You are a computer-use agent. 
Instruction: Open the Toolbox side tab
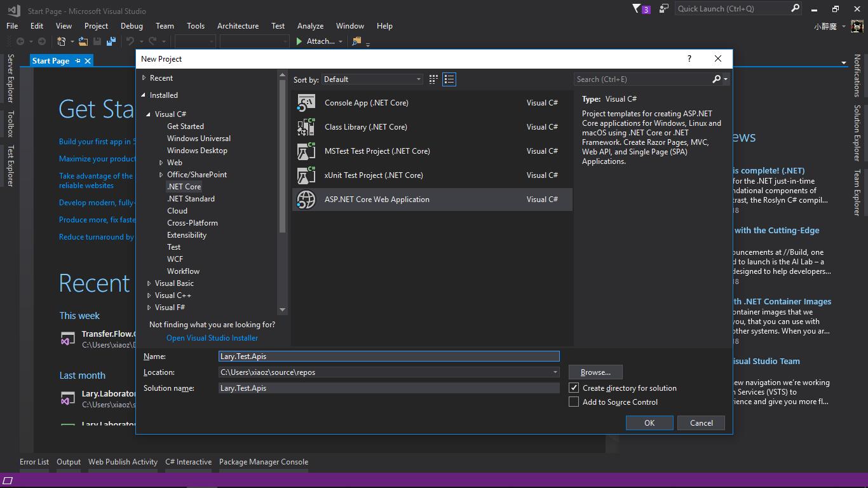(10, 124)
